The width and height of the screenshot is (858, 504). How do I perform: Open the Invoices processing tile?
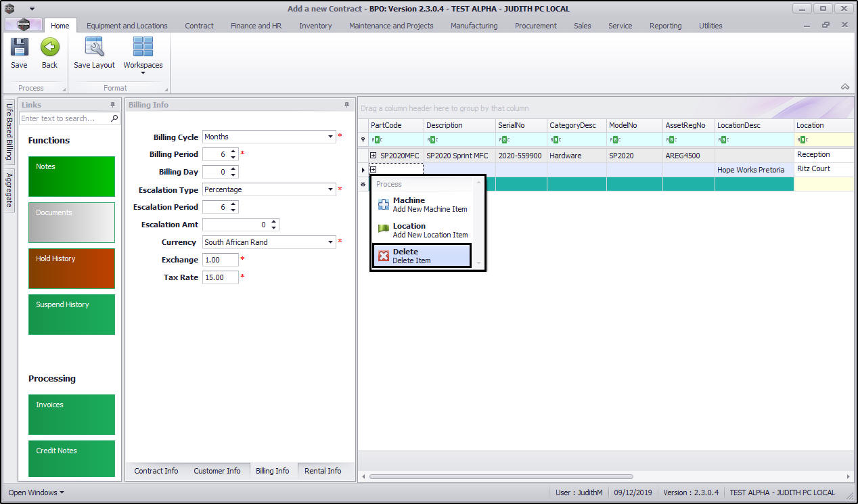coord(72,415)
